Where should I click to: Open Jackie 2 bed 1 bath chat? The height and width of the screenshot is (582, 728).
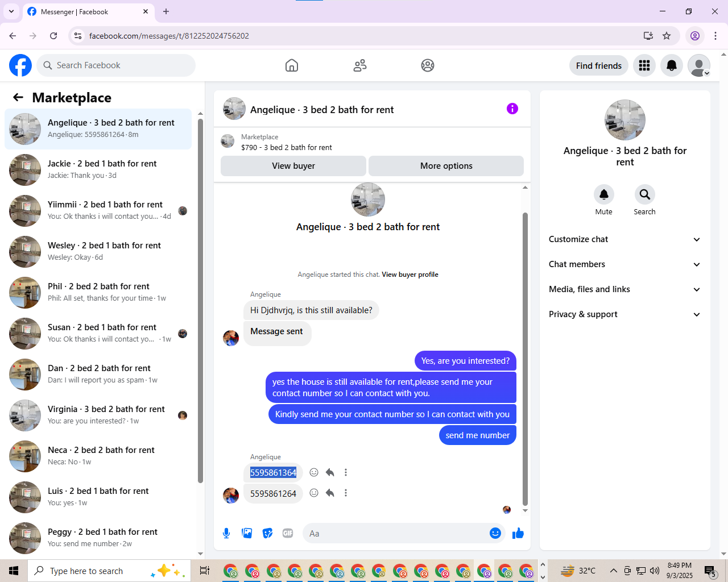coord(98,170)
